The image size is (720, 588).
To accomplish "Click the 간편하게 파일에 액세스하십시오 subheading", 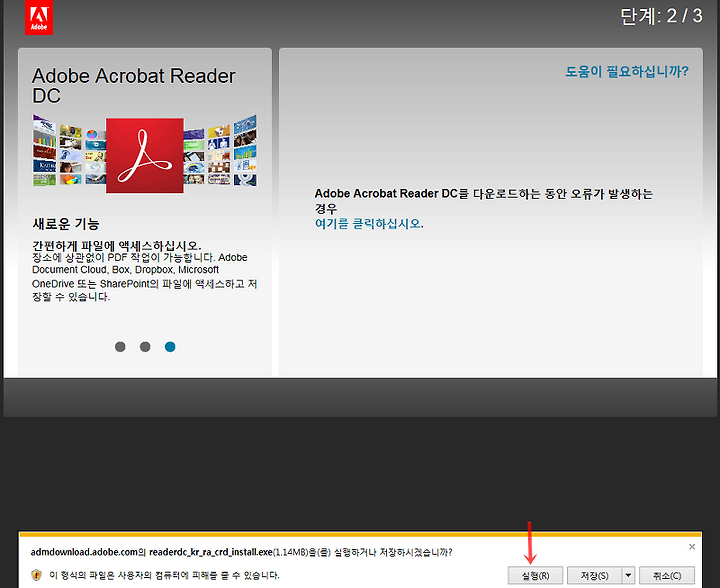I will (x=117, y=246).
